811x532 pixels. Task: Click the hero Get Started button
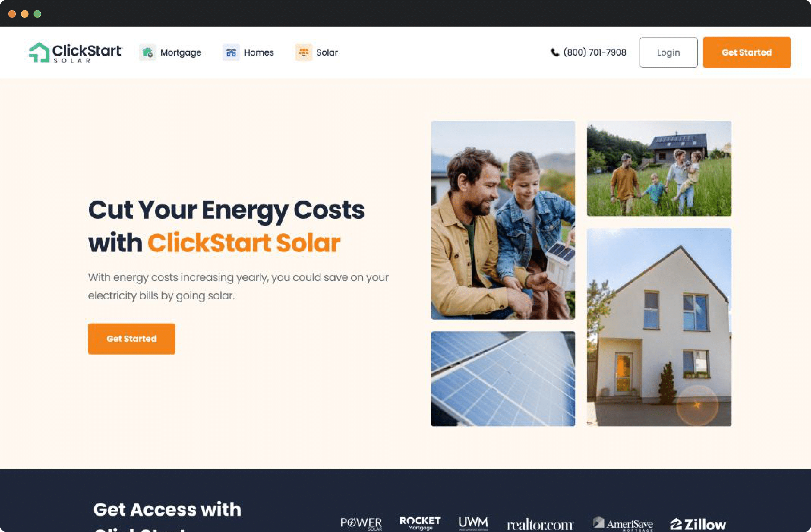point(132,339)
